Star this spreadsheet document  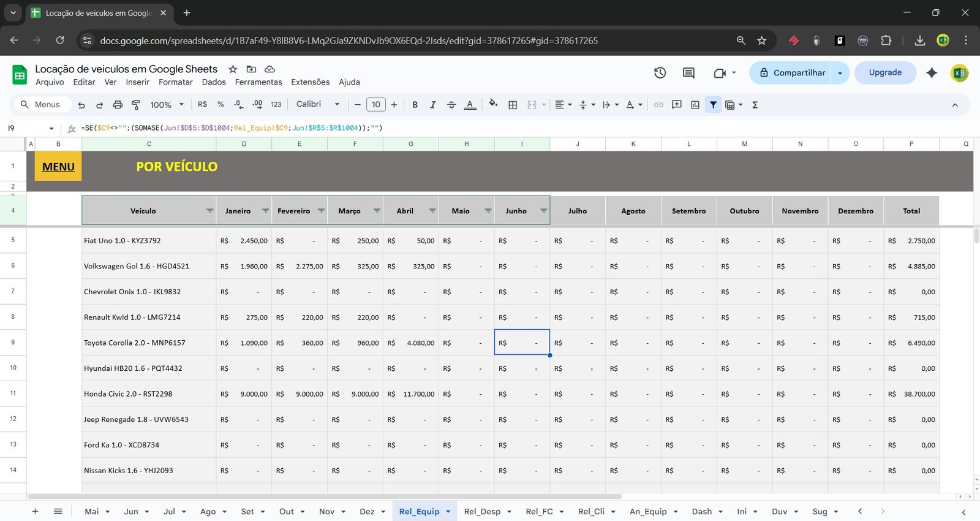(x=233, y=69)
